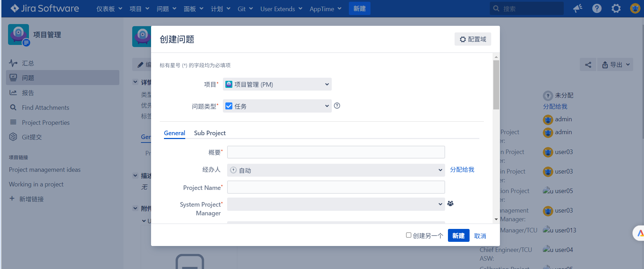Click the top search box
This screenshot has width=644, height=269.
pyautogui.click(x=527, y=8)
